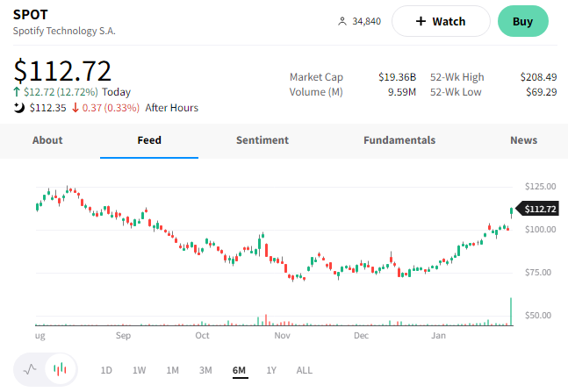Open the About tab
The height and width of the screenshot is (392, 568).
[47, 140]
